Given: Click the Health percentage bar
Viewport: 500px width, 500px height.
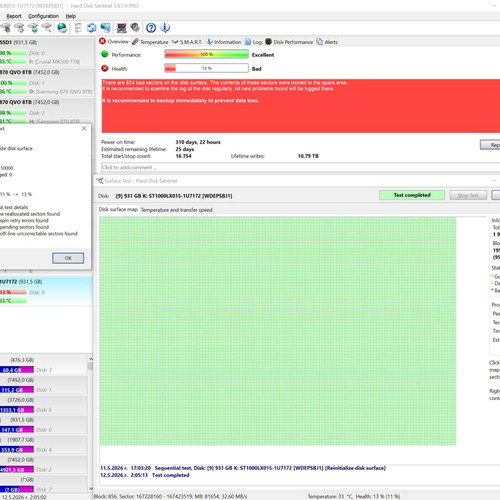Looking at the screenshot, I should coord(206,68).
